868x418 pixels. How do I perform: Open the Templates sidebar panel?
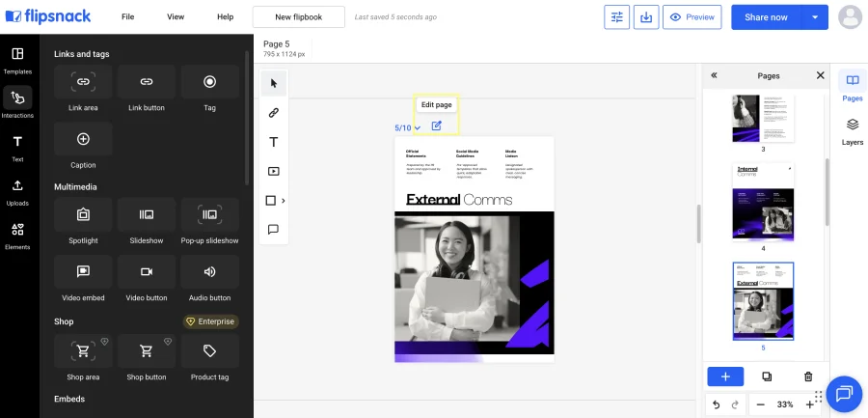17,61
